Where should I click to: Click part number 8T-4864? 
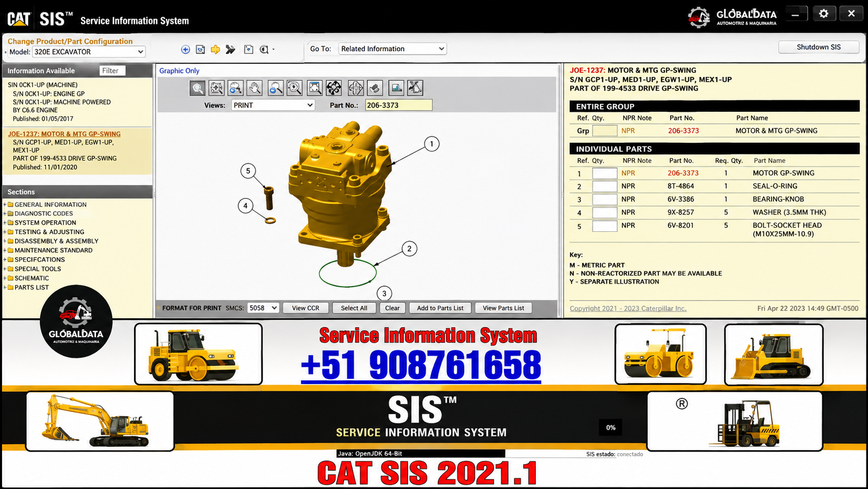tap(681, 186)
